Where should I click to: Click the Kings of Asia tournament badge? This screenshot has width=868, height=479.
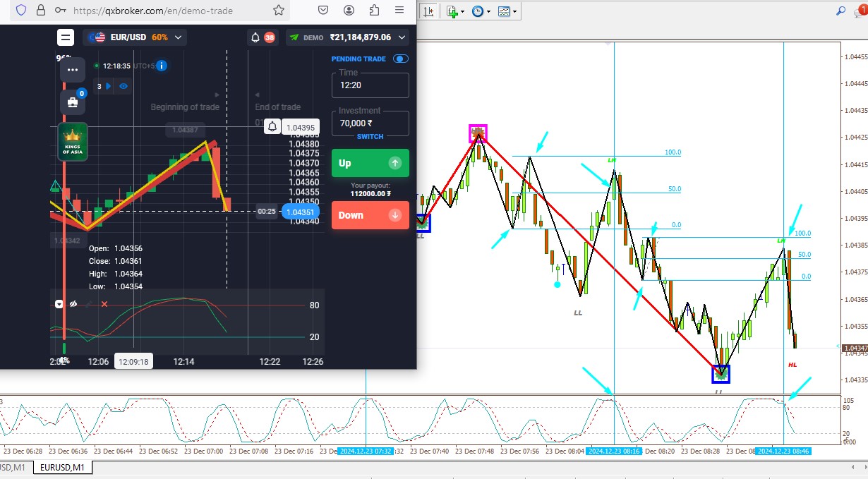pyautogui.click(x=73, y=142)
